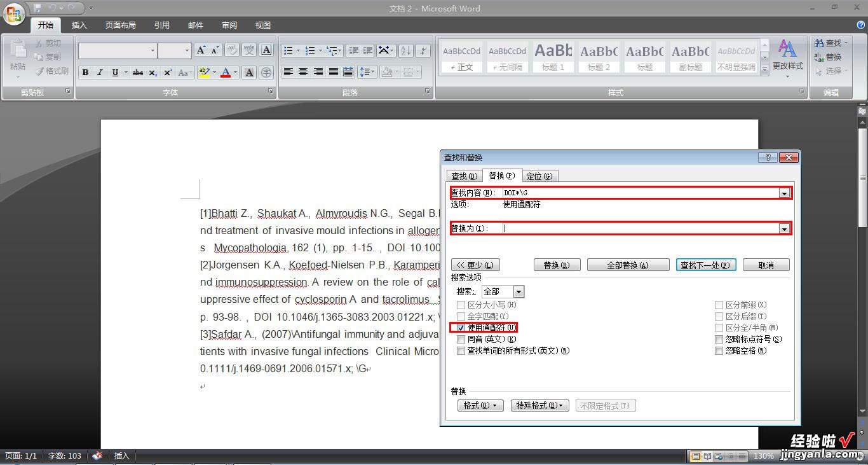
Task: Click the 替换 button in ribbon 编辑 group
Action: tap(828, 57)
